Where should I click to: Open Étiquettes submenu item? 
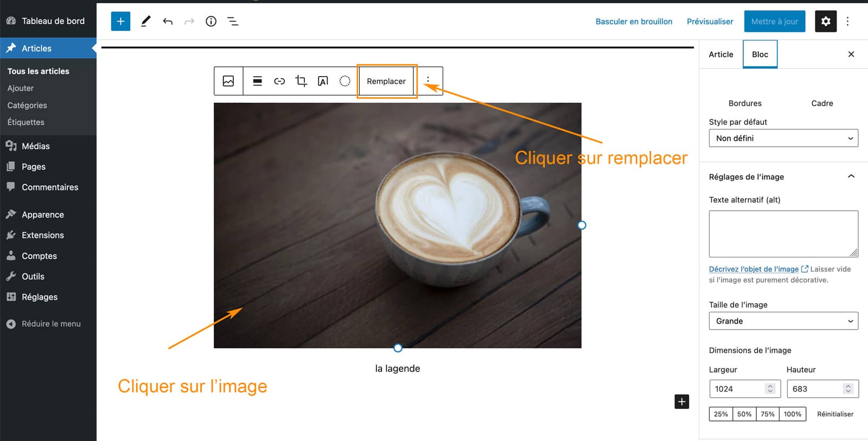click(x=26, y=122)
